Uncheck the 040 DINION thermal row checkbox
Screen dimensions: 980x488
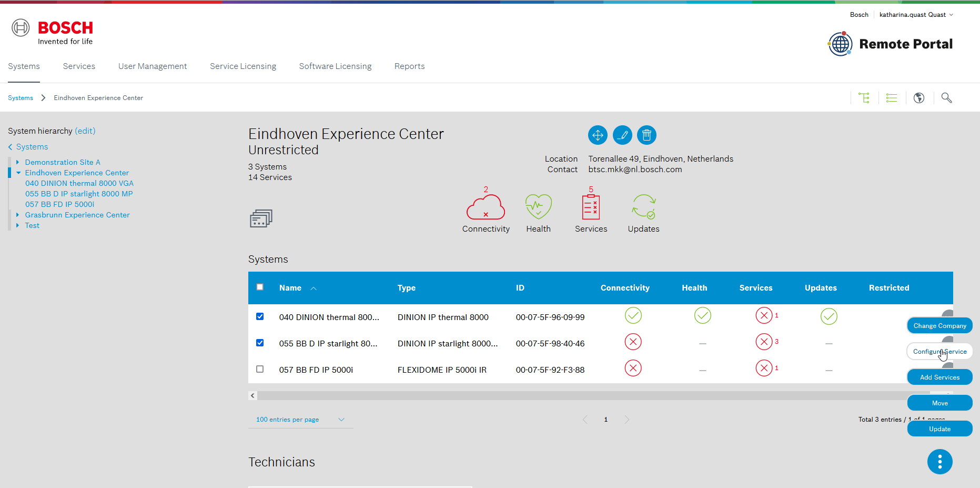[260, 316]
